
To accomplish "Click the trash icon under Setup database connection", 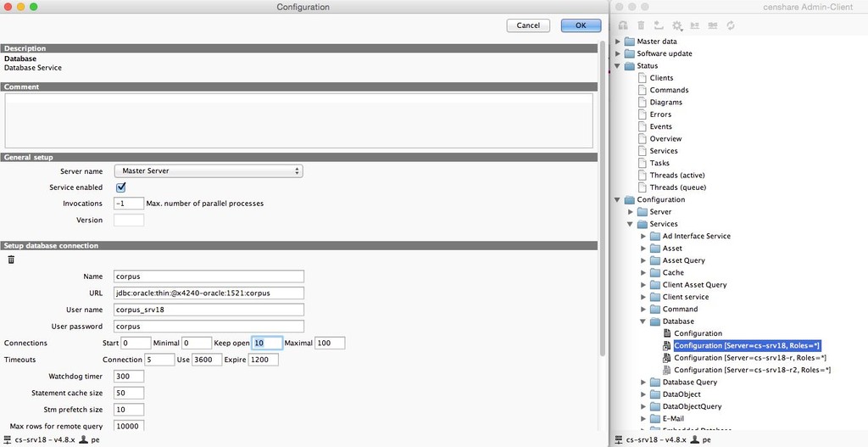I will (x=11, y=260).
